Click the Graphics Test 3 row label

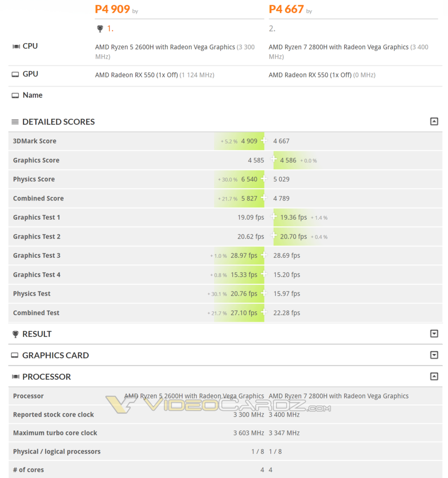(37, 255)
